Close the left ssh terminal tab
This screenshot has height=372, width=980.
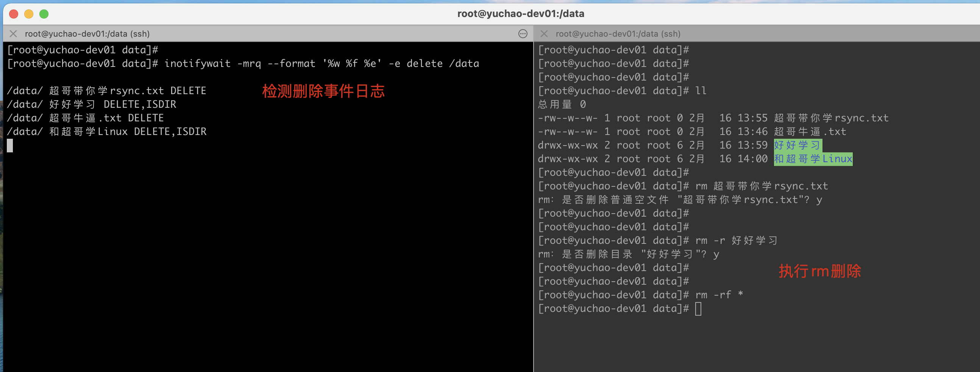(13, 34)
